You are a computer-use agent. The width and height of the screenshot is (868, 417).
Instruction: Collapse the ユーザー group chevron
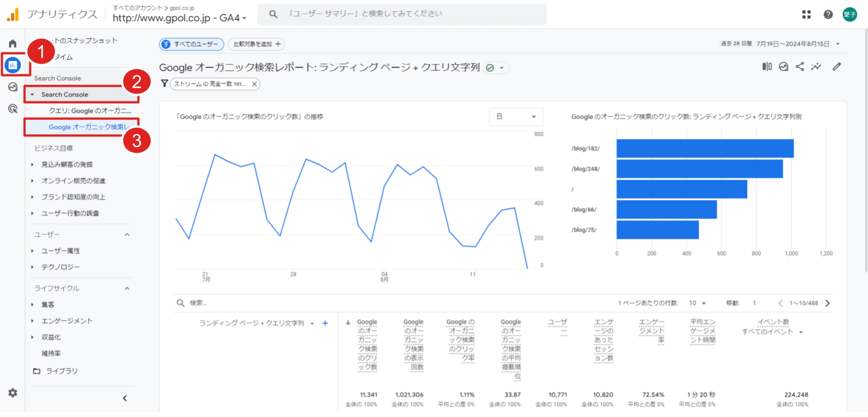point(127,234)
